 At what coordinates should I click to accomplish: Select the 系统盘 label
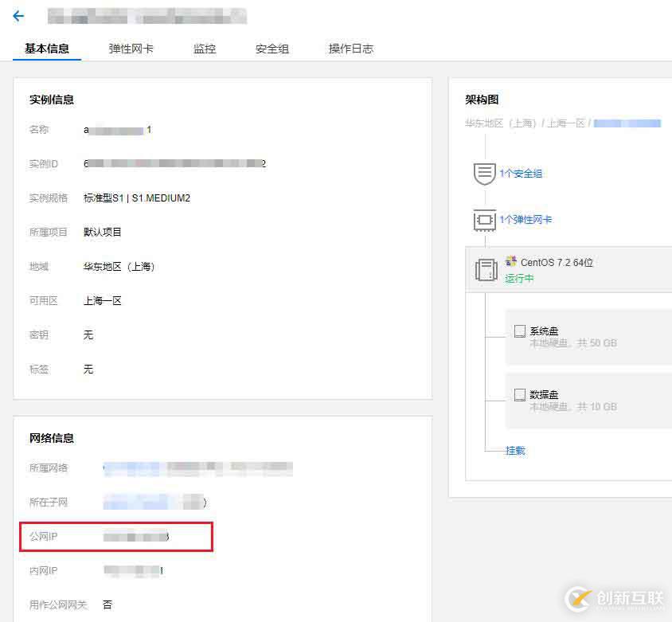pyautogui.click(x=544, y=331)
